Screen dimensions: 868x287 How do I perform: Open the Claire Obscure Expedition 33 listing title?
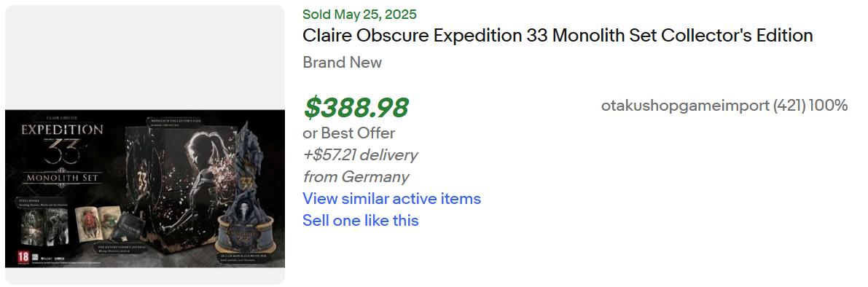click(x=558, y=36)
